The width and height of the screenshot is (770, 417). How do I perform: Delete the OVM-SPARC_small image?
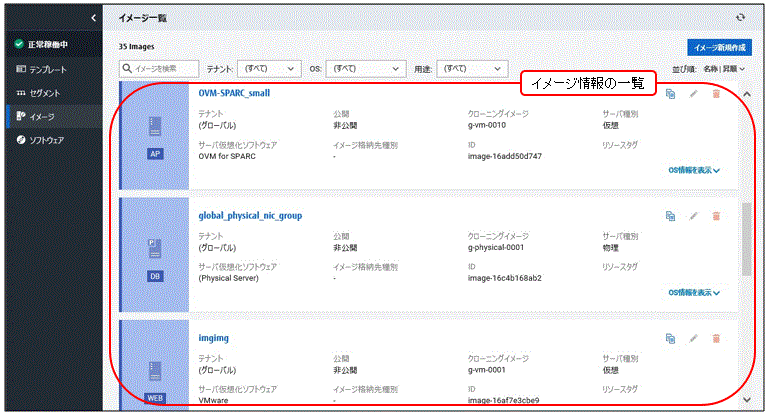(x=716, y=94)
